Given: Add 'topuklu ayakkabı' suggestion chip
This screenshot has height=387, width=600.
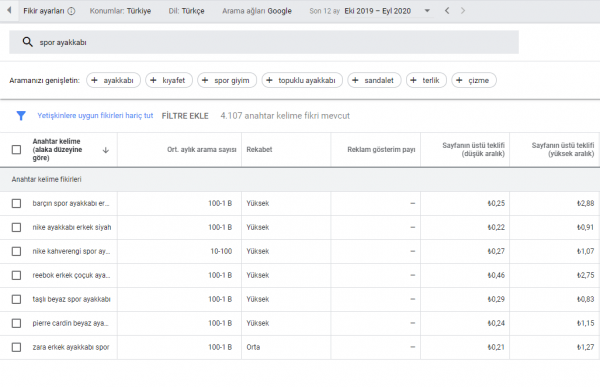Looking at the screenshot, I should click(x=302, y=80).
